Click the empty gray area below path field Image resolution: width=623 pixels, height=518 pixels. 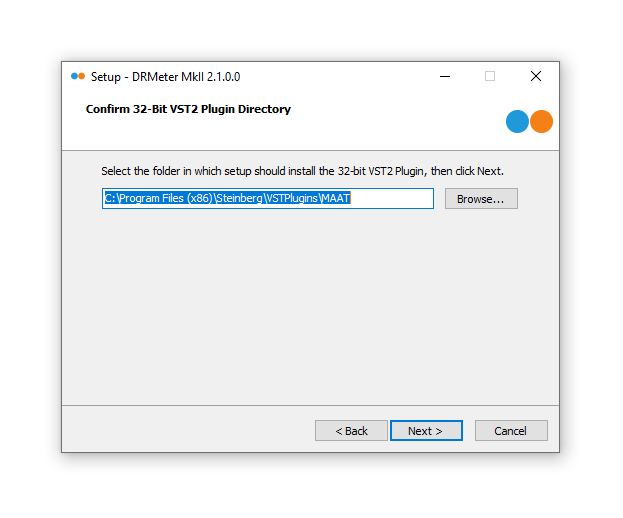click(x=310, y=300)
